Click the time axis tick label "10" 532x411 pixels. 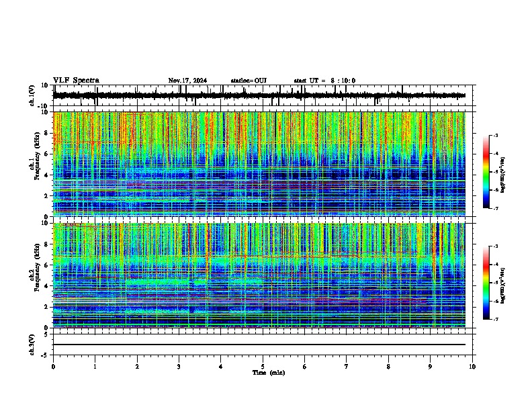coord(472,367)
